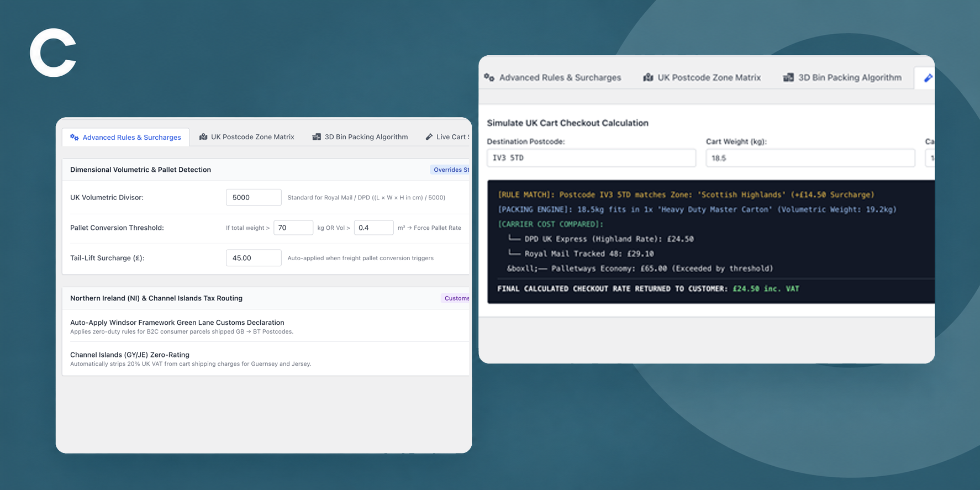Screen dimensions: 980x490
Task: Click the "Northern Ireland (NI) & Channel Islands Tax Routing" heading
Action: (x=156, y=298)
